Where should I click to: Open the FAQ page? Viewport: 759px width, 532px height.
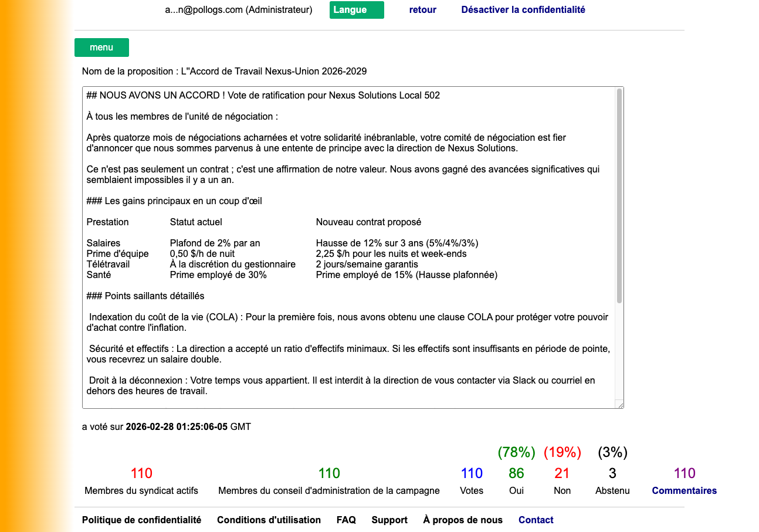[346, 520]
